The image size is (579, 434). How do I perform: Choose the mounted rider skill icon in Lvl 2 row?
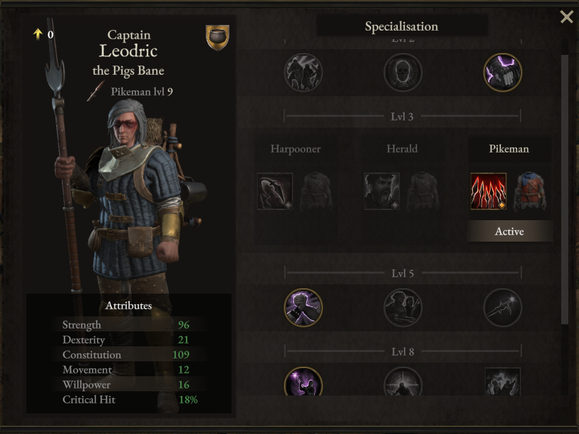tap(303, 72)
